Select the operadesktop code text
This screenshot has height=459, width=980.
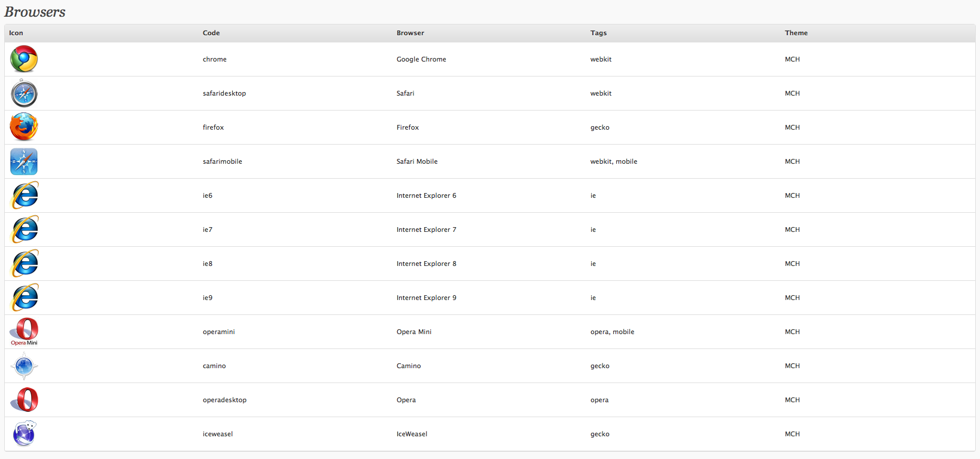[224, 400]
